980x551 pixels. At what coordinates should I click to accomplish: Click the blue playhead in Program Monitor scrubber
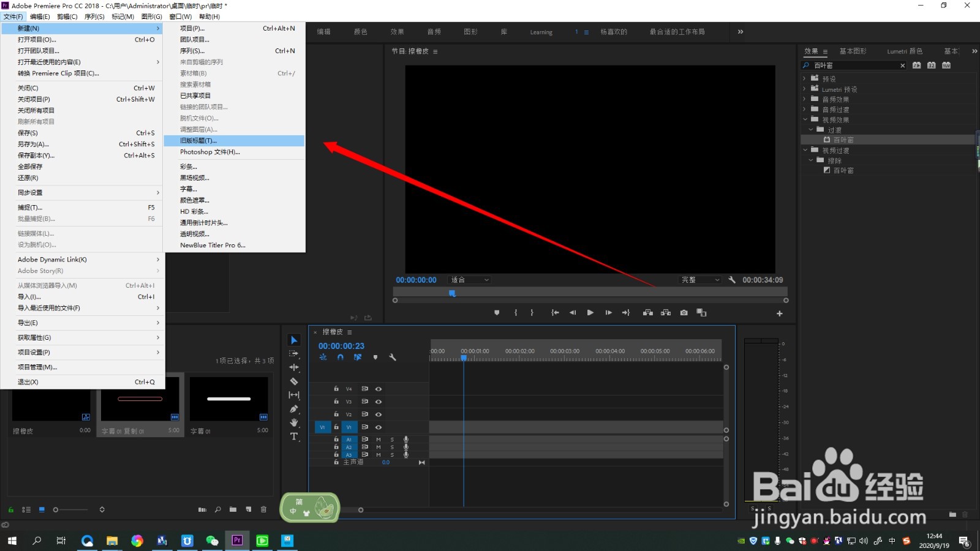[x=452, y=293]
